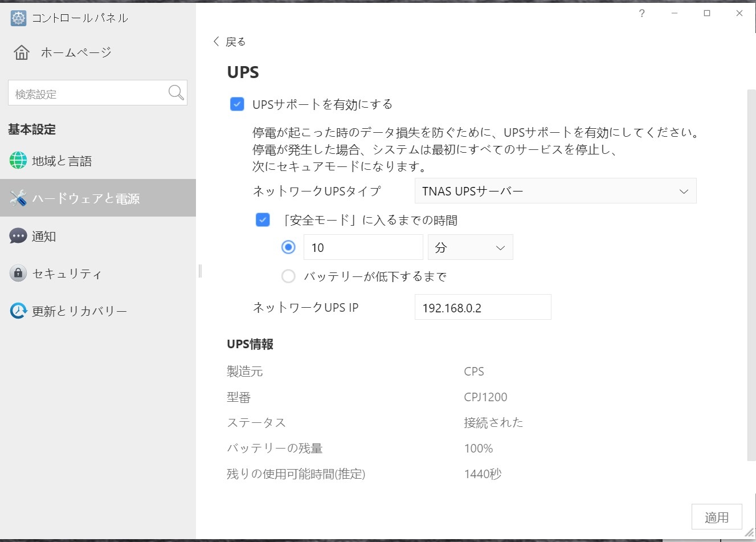Select the バッテリーが低下するまで radio button
The width and height of the screenshot is (756, 542).
click(288, 276)
